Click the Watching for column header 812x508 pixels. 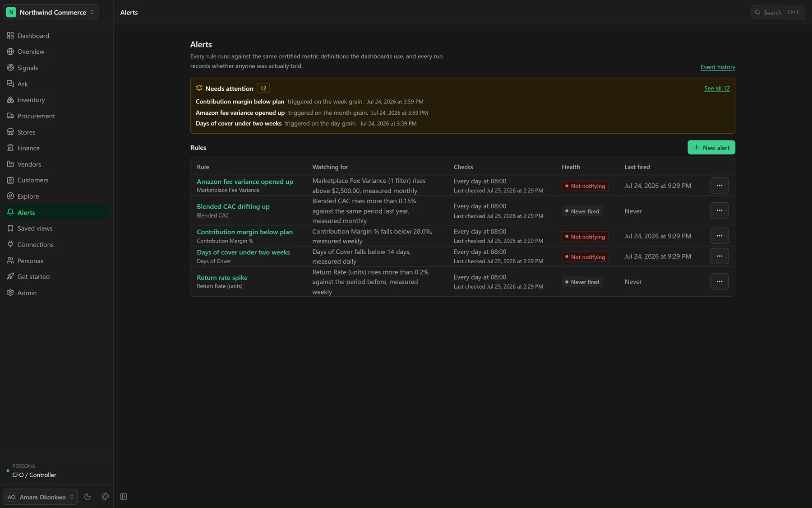(x=330, y=167)
